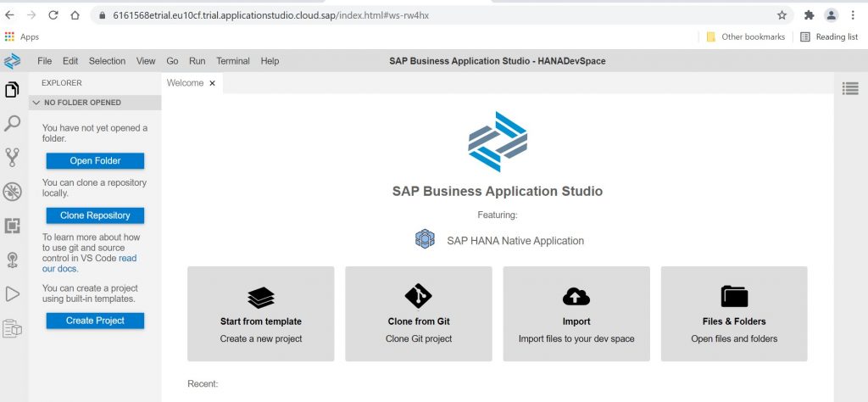Close the Welcome tab
The width and height of the screenshot is (868, 402).
click(212, 83)
